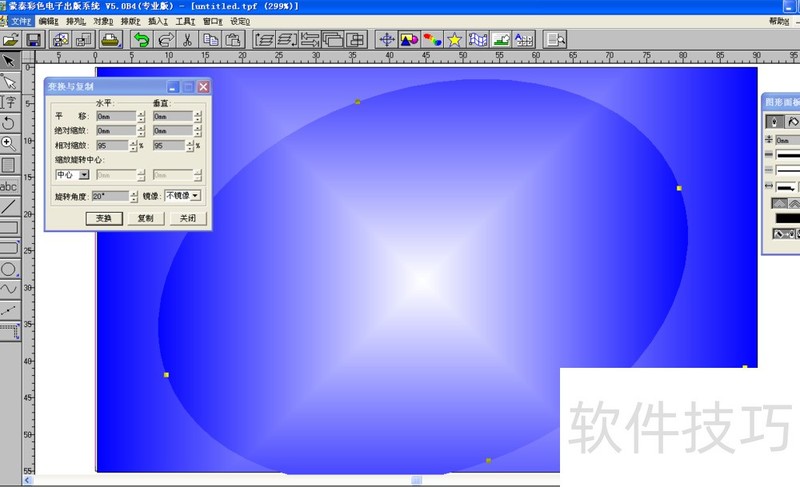Viewport: 800px width, 487px height.
Task: Select the straight line tool
Action: [9, 207]
